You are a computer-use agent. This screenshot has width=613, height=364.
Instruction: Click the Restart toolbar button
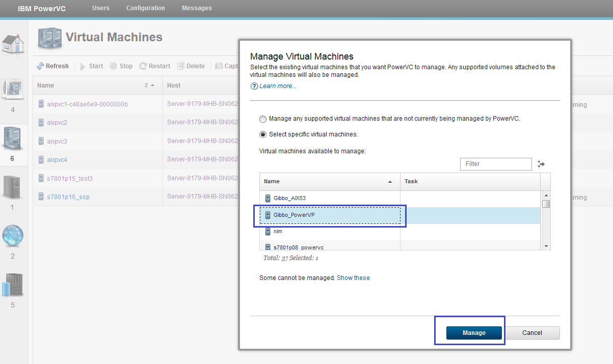point(155,66)
